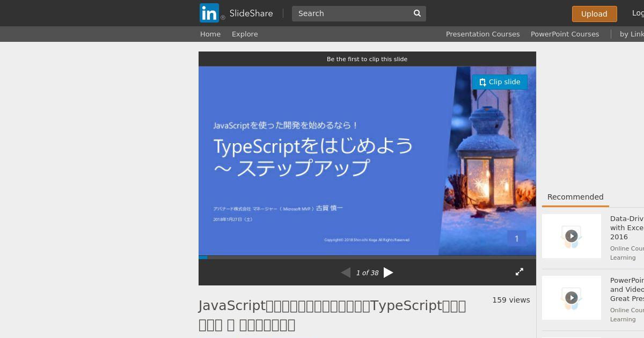Click the Clip slide button
The height and width of the screenshot is (338, 644).
click(500, 82)
